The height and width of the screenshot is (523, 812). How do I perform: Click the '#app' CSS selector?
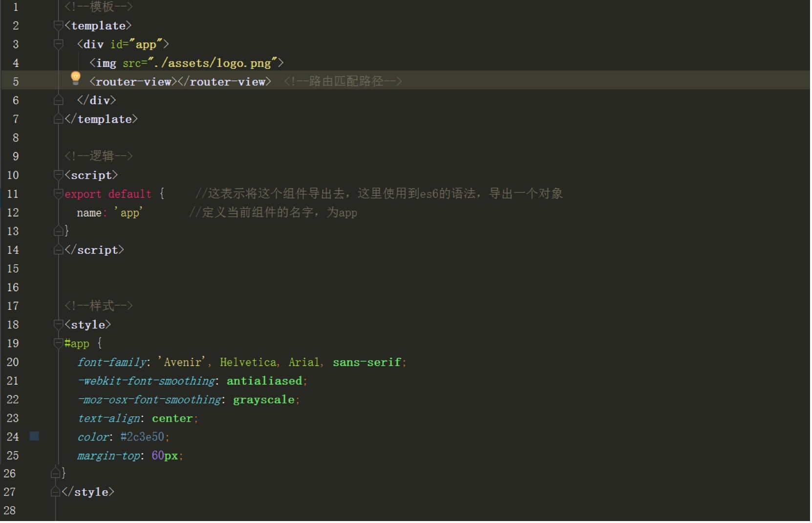click(77, 344)
